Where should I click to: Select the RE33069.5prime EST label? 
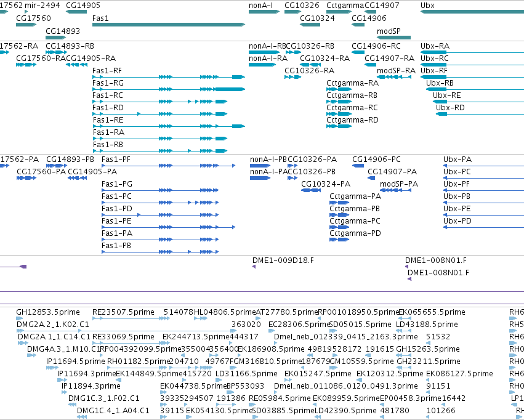[123, 337]
